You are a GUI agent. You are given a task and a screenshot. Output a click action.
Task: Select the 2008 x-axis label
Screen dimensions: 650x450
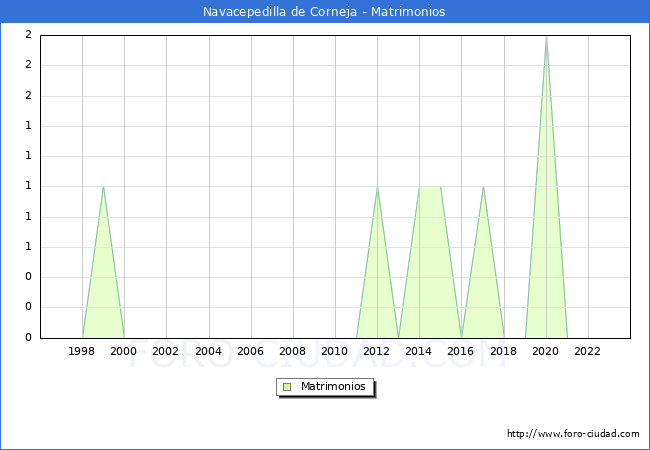point(293,351)
